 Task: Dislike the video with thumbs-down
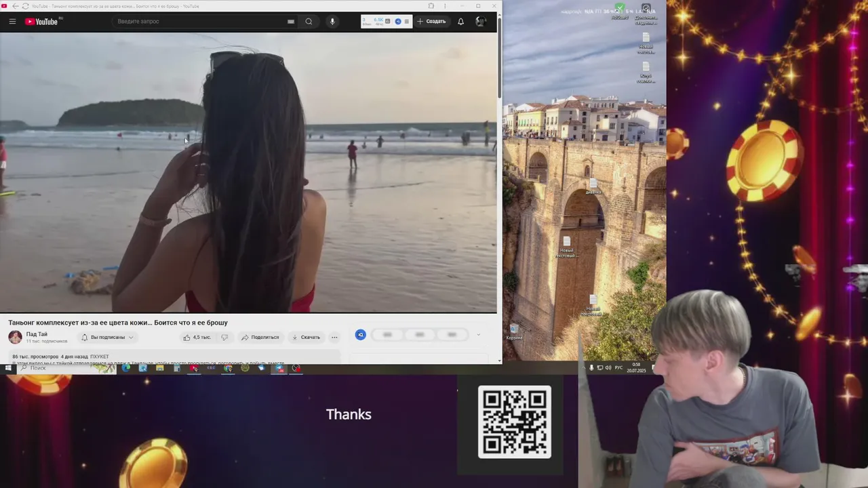[x=224, y=337]
